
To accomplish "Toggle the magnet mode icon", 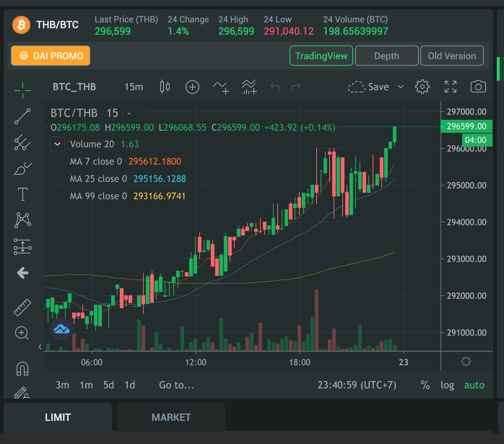I will (22, 368).
